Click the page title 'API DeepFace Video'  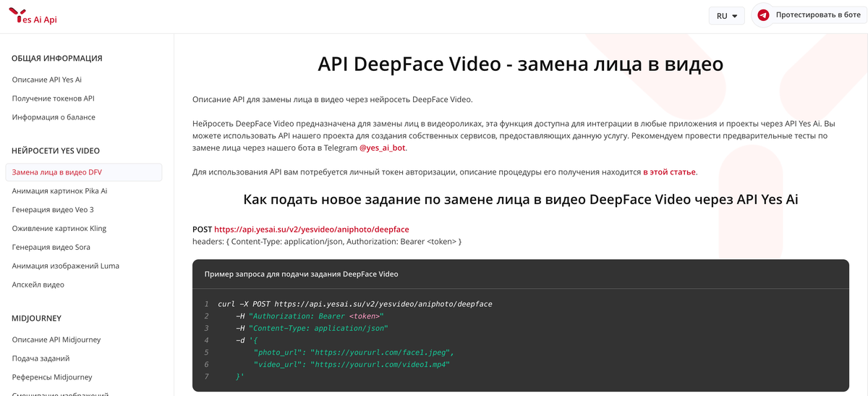click(521, 64)
